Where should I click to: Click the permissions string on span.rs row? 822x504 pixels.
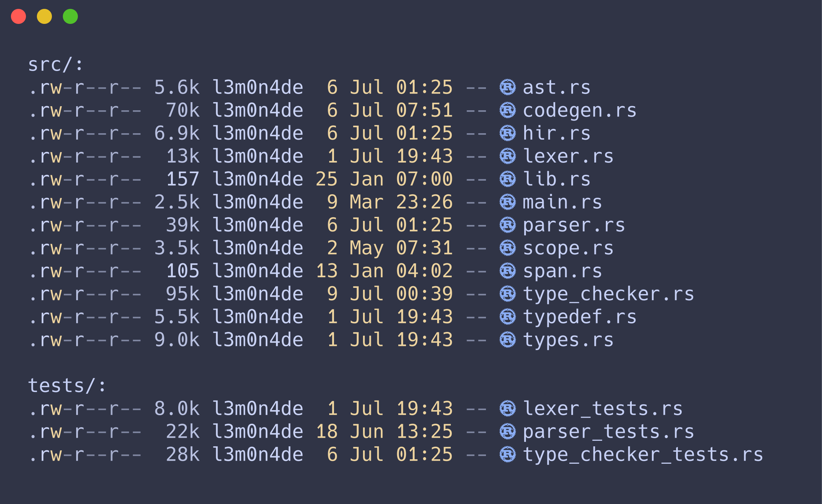point(85,271)
